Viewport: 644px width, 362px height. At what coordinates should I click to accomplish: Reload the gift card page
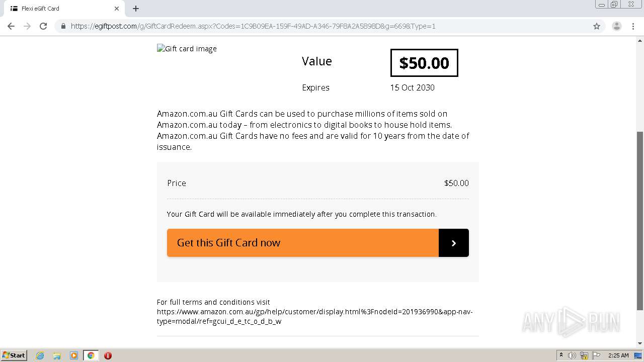(x=43, y=26)
